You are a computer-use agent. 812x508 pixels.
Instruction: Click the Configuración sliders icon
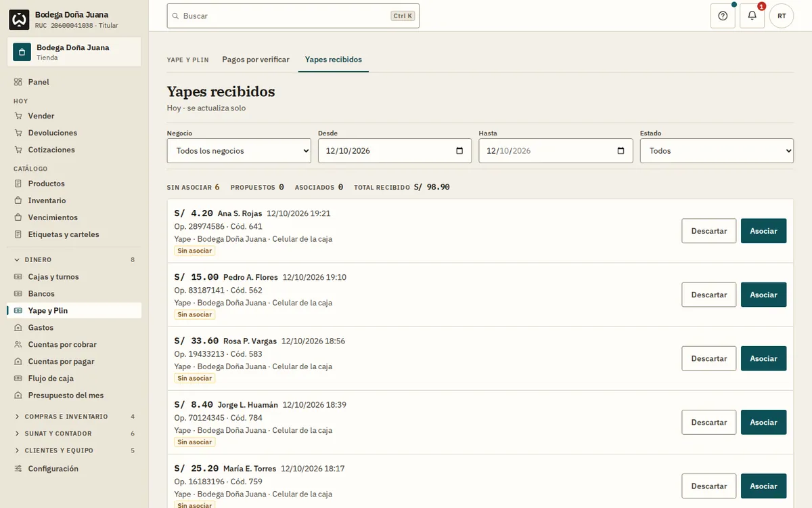[x=18, y=469]
